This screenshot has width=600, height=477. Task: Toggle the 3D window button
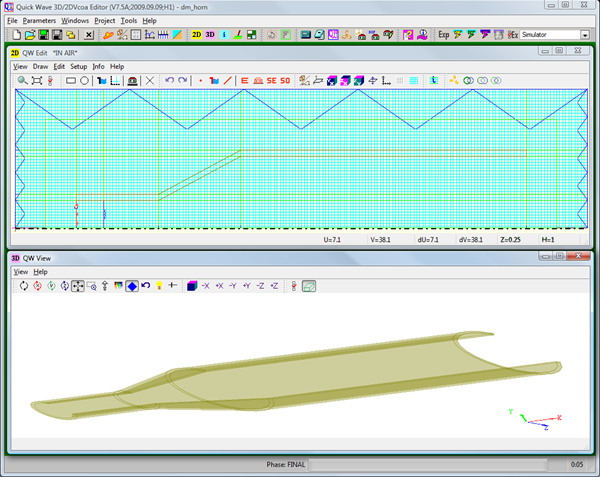click(x=211, y=35)
